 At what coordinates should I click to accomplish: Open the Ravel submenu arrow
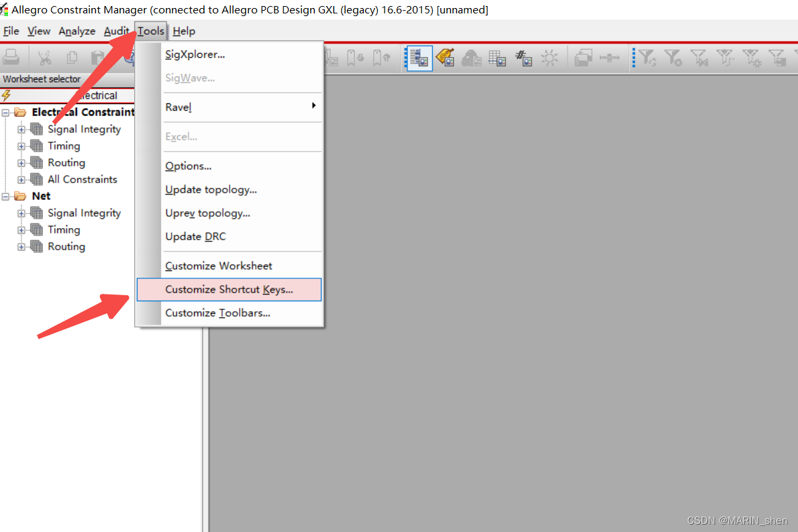pyautogui.click(x=313, y=105)
